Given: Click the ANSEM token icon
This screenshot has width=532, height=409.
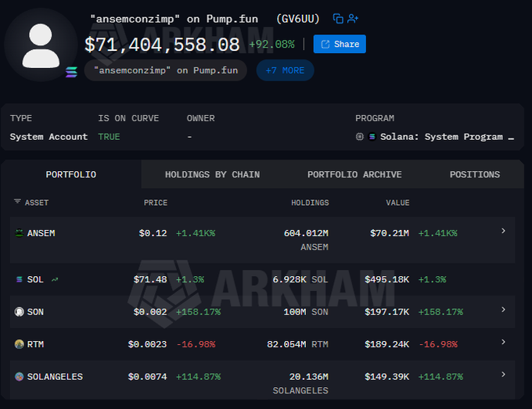Looking at the screenshot, I should [20, 233].
